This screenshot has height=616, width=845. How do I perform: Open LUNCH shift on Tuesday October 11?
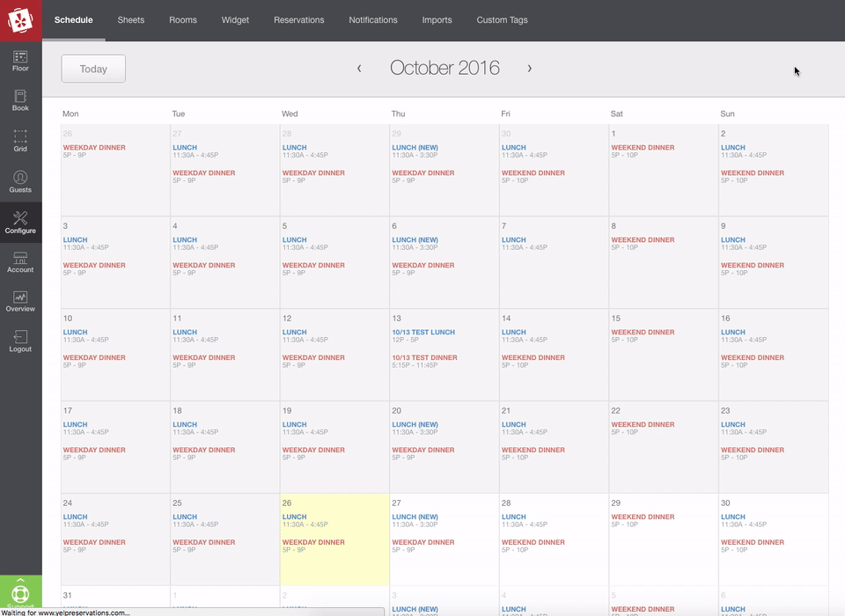185,333
